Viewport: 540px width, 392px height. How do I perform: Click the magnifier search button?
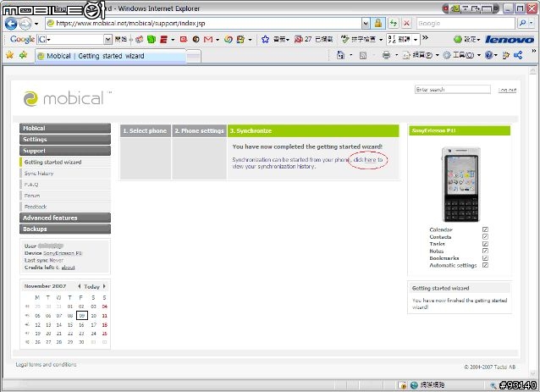pyautogui.click(x=522, y=24)
